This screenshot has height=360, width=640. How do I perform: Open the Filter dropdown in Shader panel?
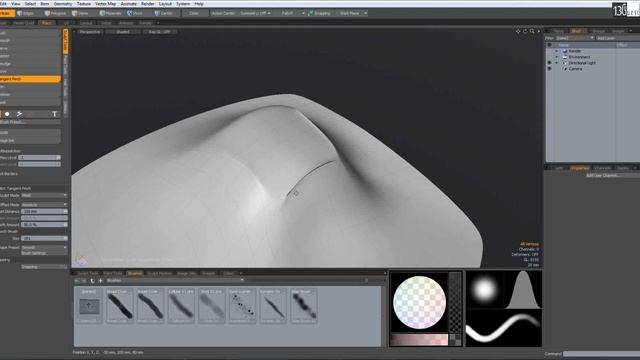[x=575, y=38]
